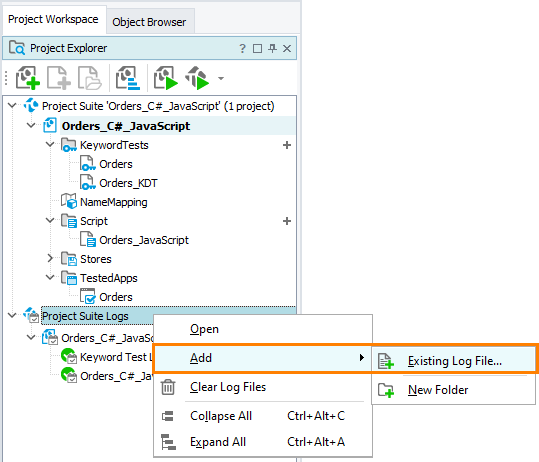Image resolution: width=539 pixels, height=462 pixels.
Task: Select the Orders_JavaScript script unit
Action: click(144, 240)
